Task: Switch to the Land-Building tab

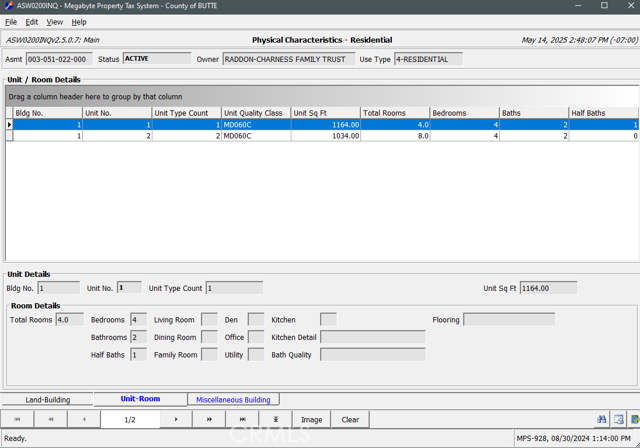Action: tap(48, 400)
